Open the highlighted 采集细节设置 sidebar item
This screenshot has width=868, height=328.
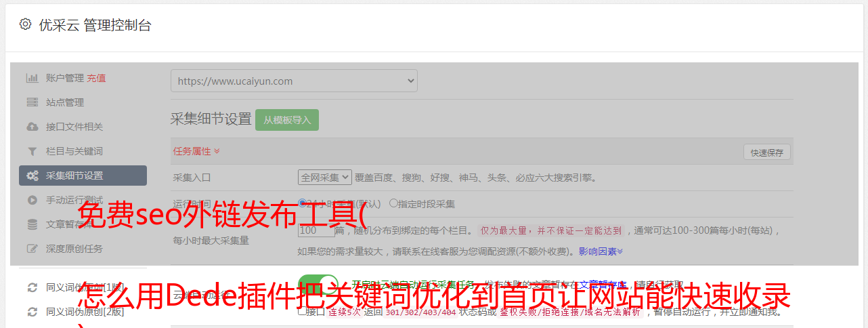click(x=83, y=176)
